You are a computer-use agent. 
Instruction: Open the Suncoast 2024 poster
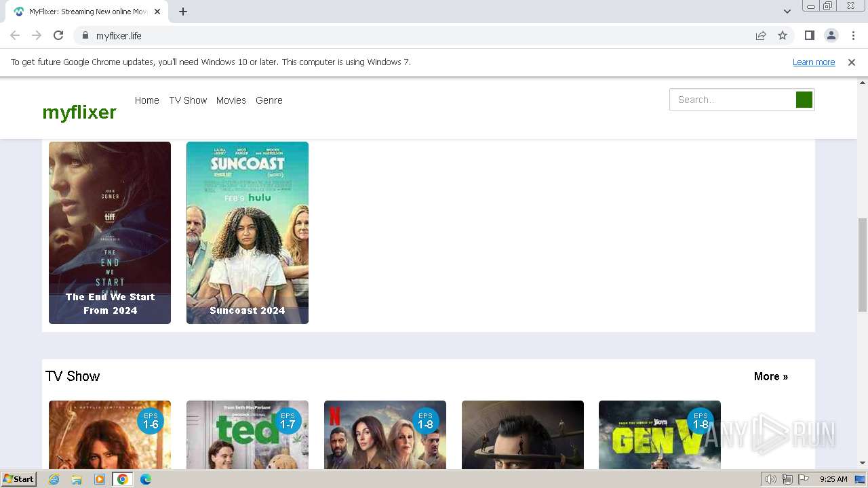pyautogui.click(x=248, y=232)
